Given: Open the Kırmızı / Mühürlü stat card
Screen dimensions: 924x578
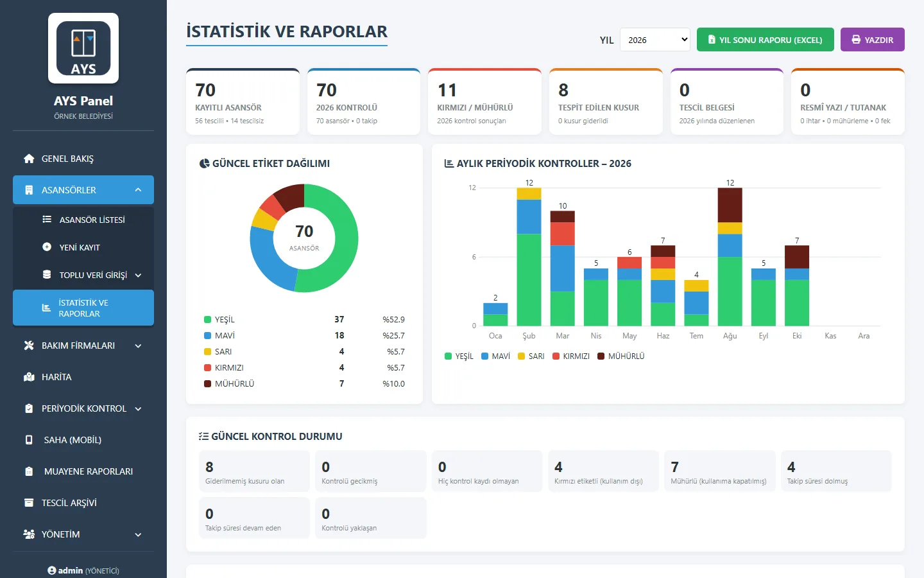Looking at the screenshot, I should pyautogui.click(x=484, y=101).
